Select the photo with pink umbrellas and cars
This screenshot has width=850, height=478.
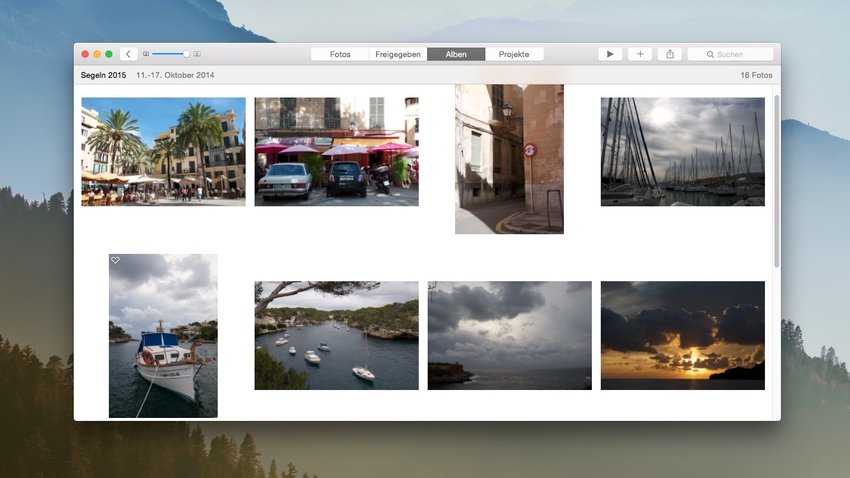[337, 152]
